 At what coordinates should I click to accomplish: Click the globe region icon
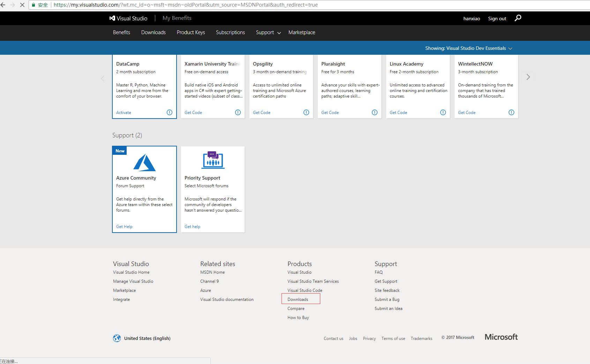pyautogui.click(x=117, y=338)
